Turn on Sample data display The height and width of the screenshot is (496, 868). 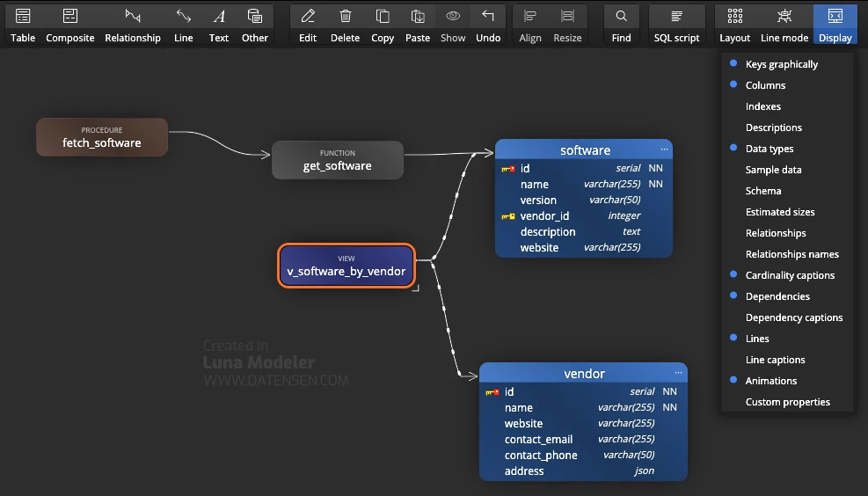(x=773, y=170)
